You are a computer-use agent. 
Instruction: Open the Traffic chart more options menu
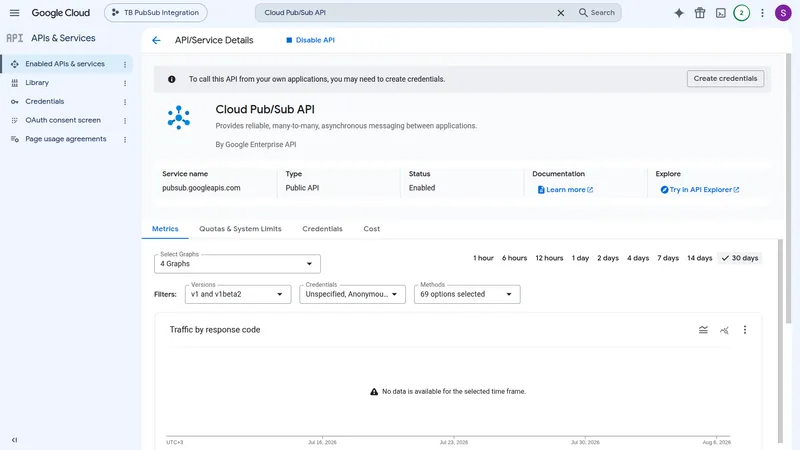(x=745, y=330)
